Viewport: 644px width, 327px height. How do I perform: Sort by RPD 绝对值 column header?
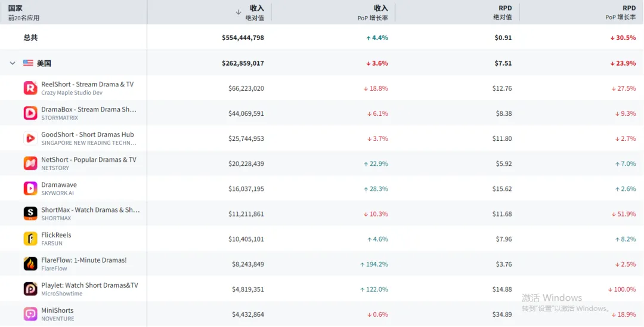[x=502, y=12]
